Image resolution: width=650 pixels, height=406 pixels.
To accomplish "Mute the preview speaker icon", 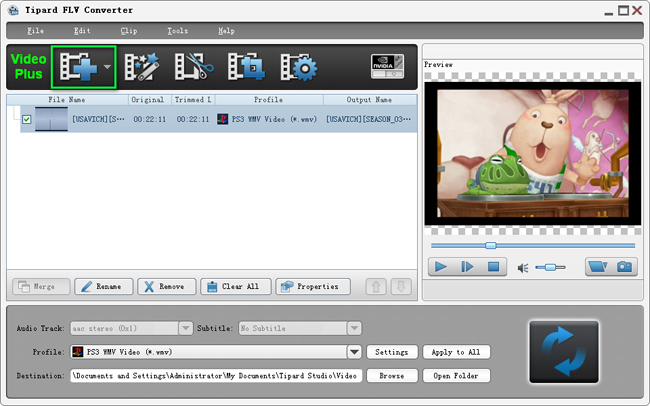I will (523, 268).
